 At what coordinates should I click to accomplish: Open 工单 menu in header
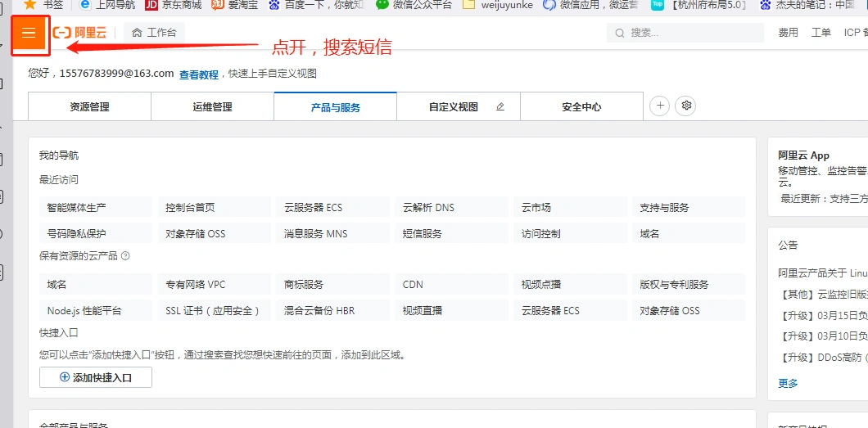pyautogui.click(x=821, y=33)
